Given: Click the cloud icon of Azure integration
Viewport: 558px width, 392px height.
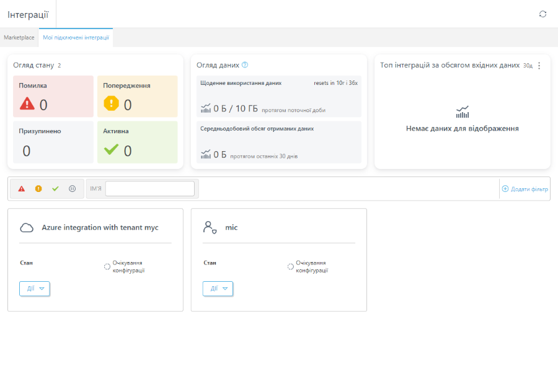Looking at the screenshot, I should pyautogui.click(x=27, y=227).
